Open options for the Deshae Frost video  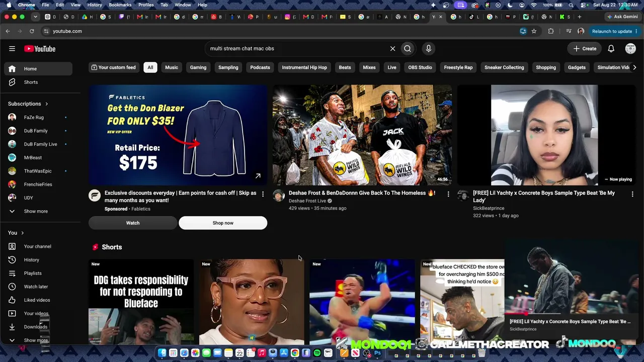click(448, 194)
